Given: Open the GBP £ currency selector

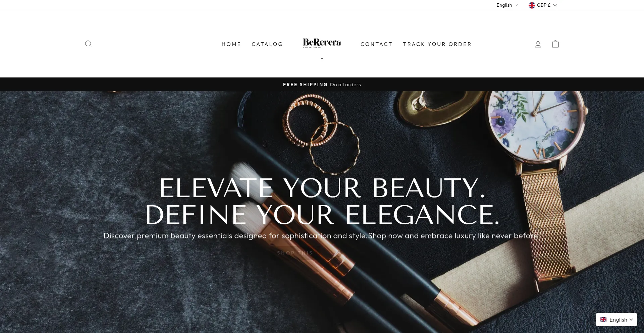Looking at the screenshot, I should 543,5.
